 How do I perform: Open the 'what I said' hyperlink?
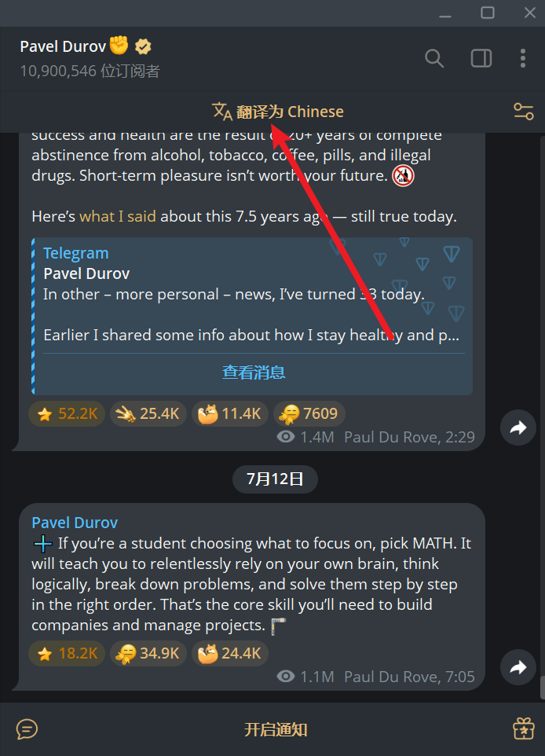118,216
